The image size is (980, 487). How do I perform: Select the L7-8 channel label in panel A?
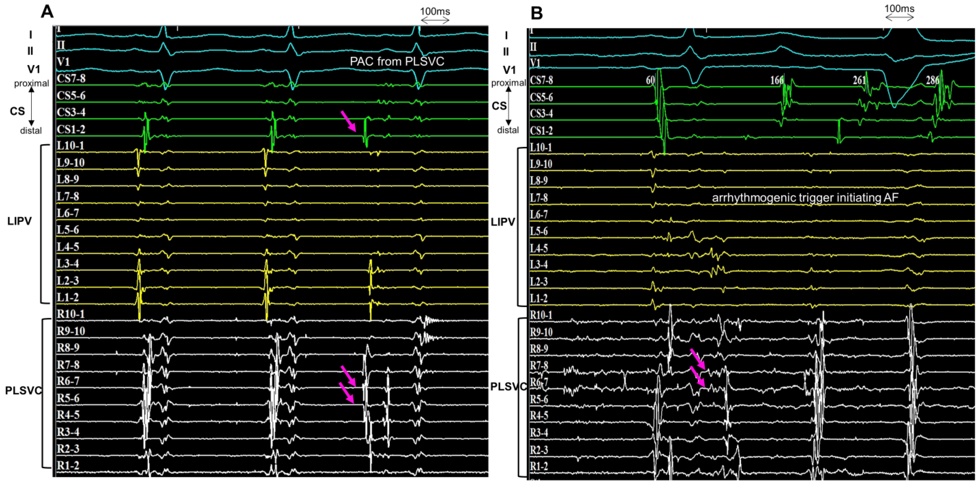[x=68, y=197]
